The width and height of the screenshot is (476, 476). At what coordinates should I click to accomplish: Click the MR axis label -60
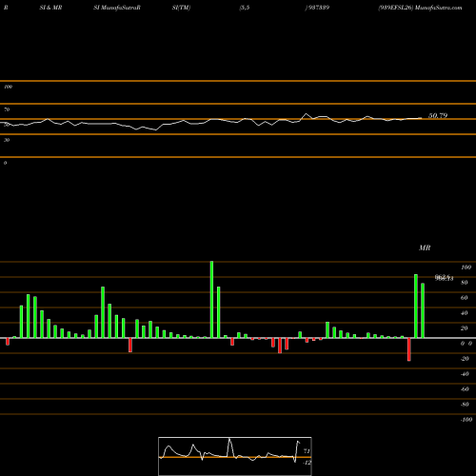pyautogui.click(x=465, y=389)
